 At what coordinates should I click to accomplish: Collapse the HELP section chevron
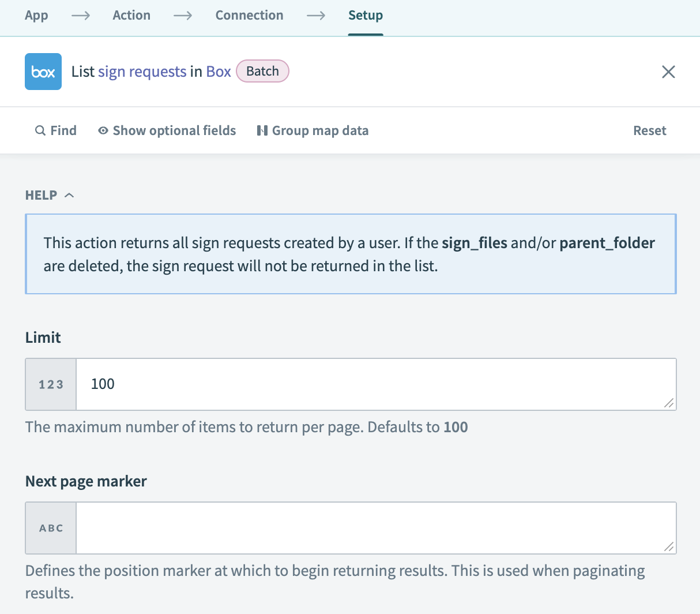[x=69, y=195]
